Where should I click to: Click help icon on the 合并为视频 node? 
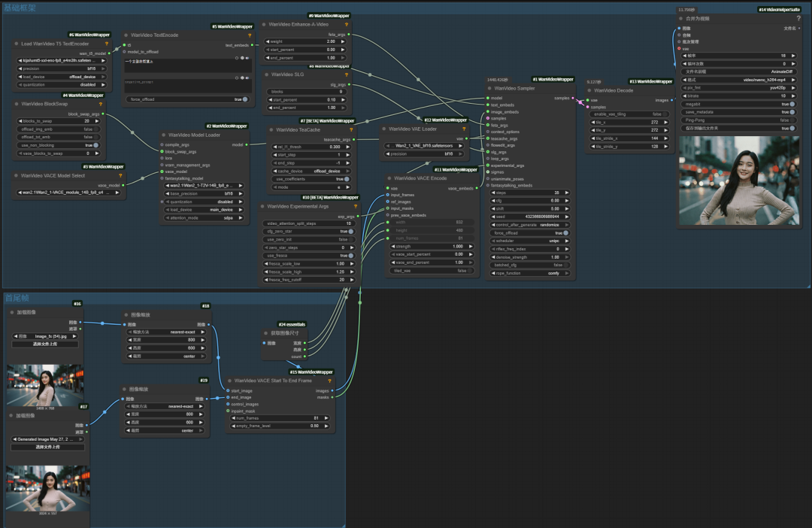798,18
